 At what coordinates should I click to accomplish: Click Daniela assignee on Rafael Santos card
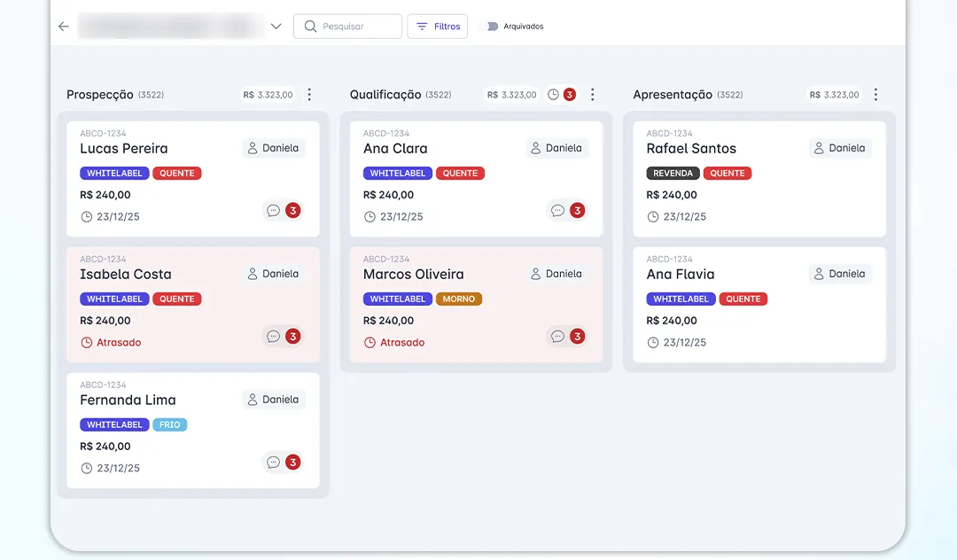pos(840,148)
